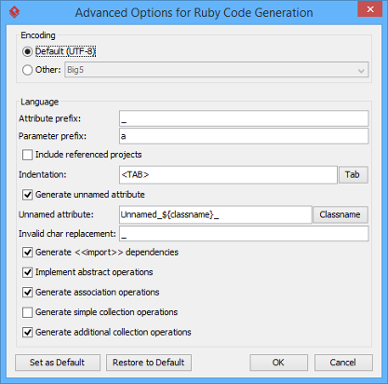Viewport: 388px width, 384px height.
Task: Enable Generate simple collection operations
Action: tap(27, 312)
